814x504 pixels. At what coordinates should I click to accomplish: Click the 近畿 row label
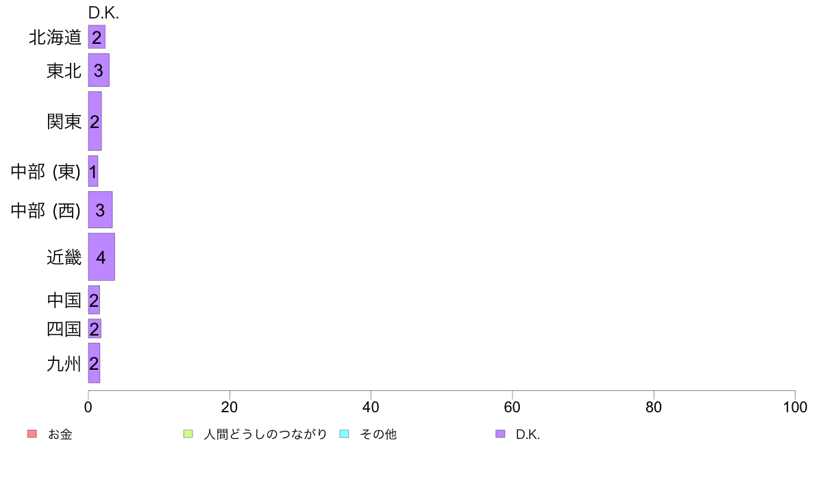[x=64, y=257]
